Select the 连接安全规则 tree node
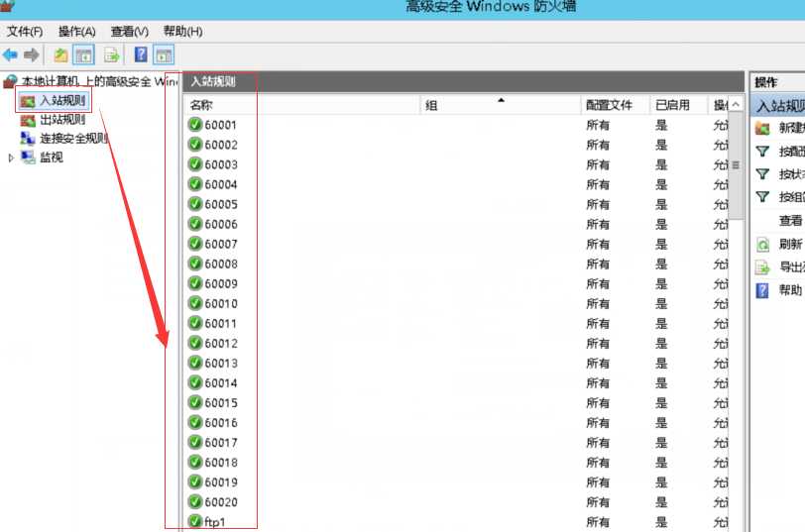Screen dimensions: 805x532 (x=74, y=139)
